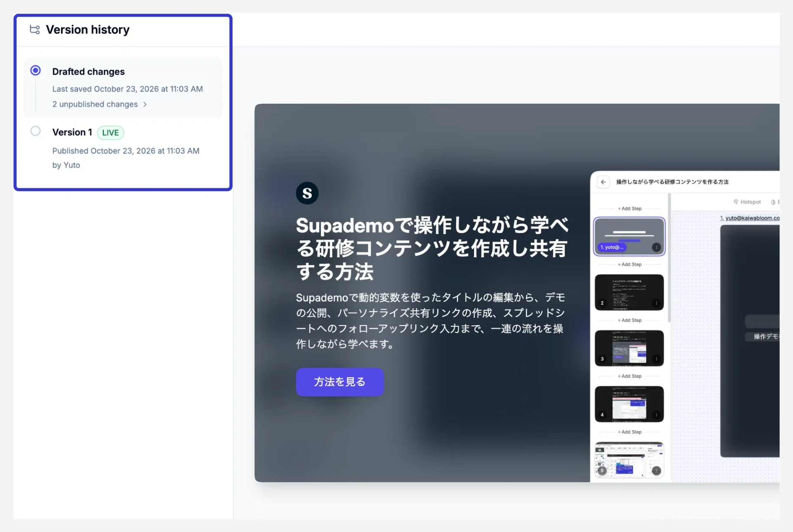This screenshot has height=532, width=793.
Task: Click the yuto@kaiwabloom.co link text
Action: coord(753,218)
